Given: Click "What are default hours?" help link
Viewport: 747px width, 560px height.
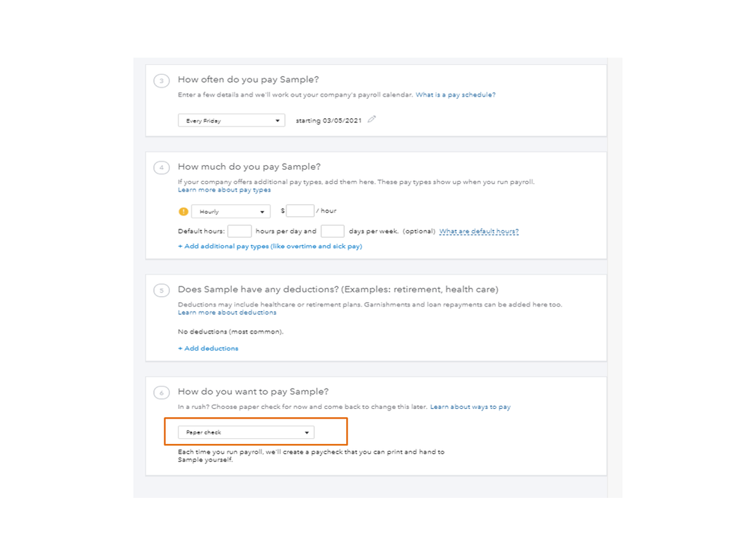Looking at the screenshot, I should click(479, 232).
